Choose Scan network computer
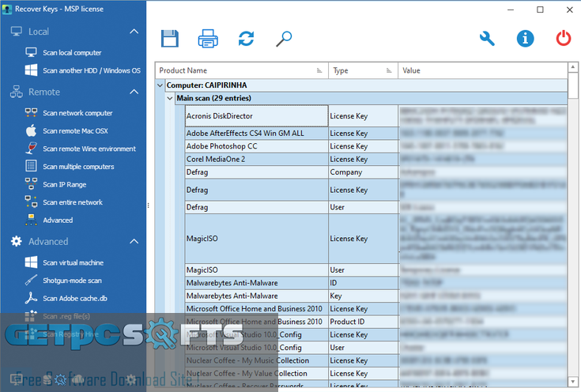Image resolution: width=581 pixels, height=392 pixels. (x=77, y=113)
